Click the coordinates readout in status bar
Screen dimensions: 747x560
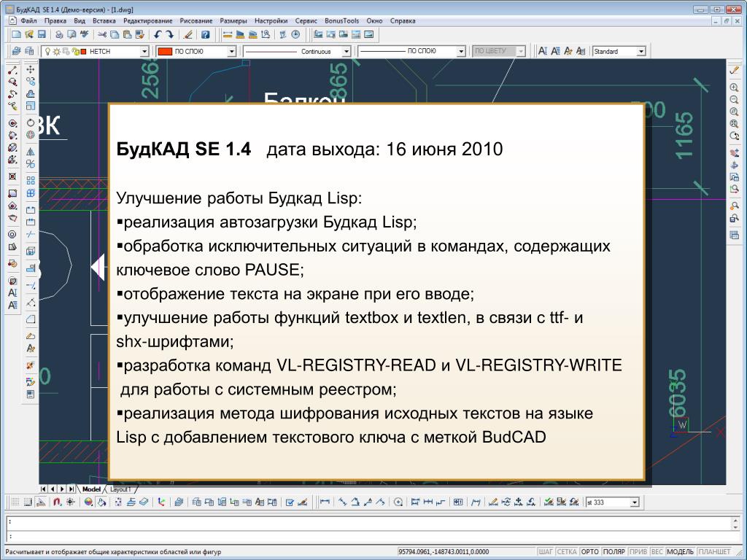tap(444, 551)
